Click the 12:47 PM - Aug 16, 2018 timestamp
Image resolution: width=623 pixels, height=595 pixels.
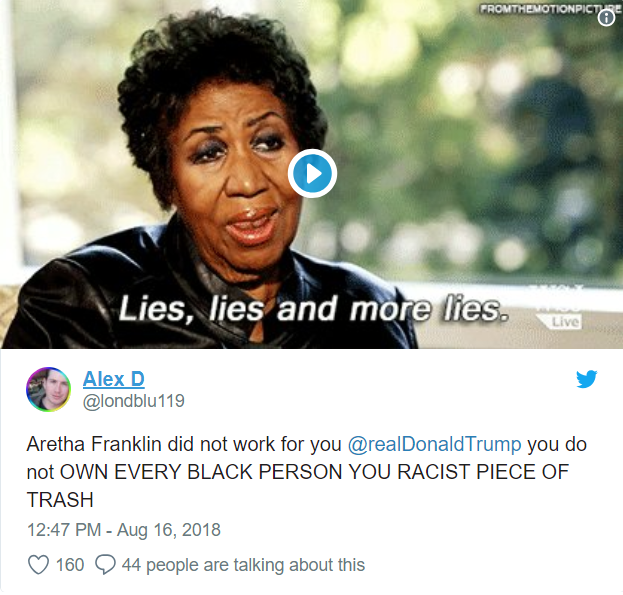point(124,530)
